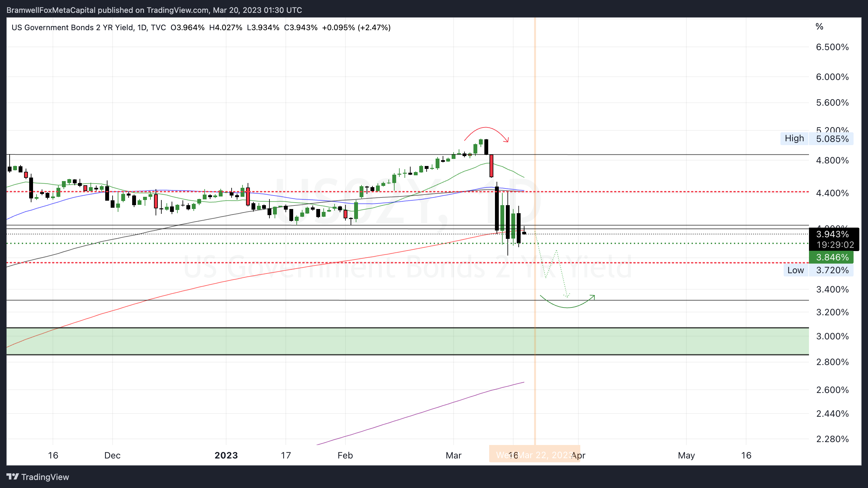
Task: Click the red curved arrow above the peak
Action: (486, 128)
